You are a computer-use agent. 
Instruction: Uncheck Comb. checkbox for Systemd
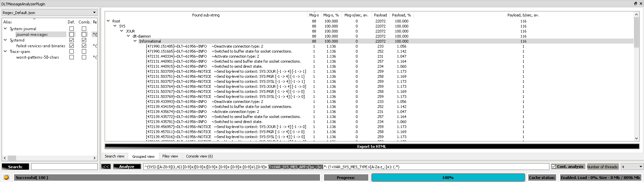tap(84, 40)
